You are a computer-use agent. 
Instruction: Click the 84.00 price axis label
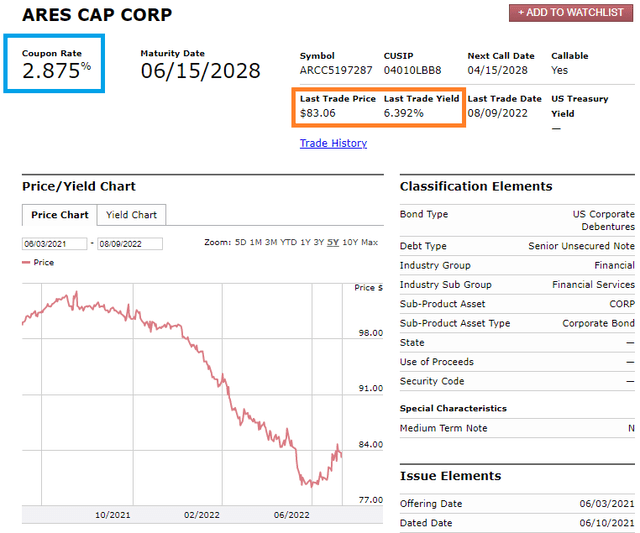(371, 444)
